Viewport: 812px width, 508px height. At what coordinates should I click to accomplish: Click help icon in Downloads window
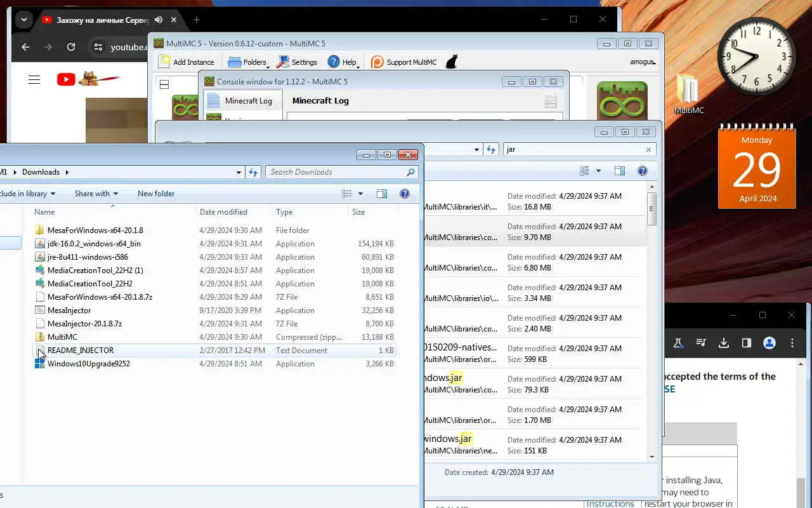(x=405, y=194)
